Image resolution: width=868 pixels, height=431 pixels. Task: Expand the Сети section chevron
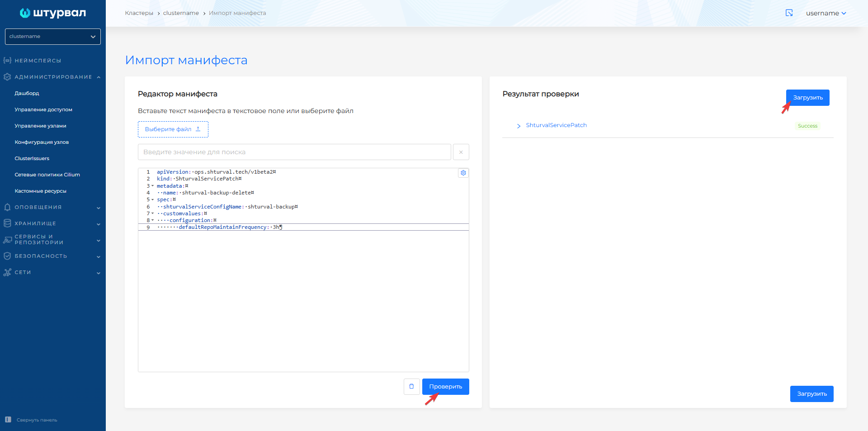click(99, 273)
